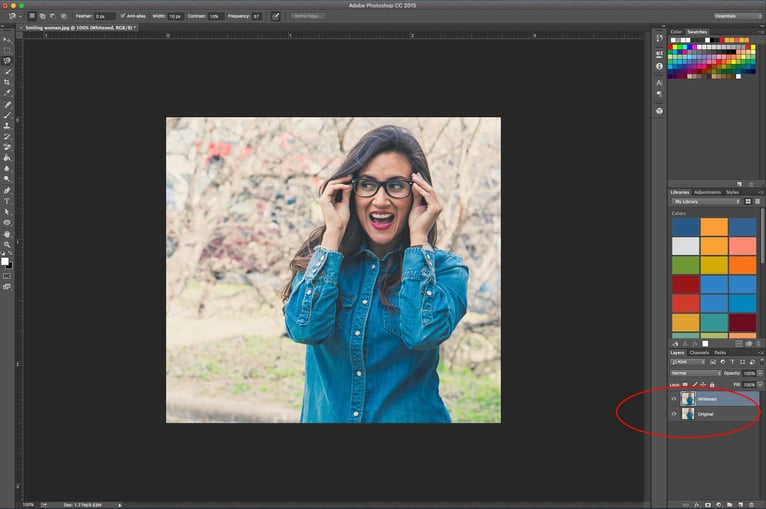
Task: Select the Blur tool
Action: coord(7,169)
